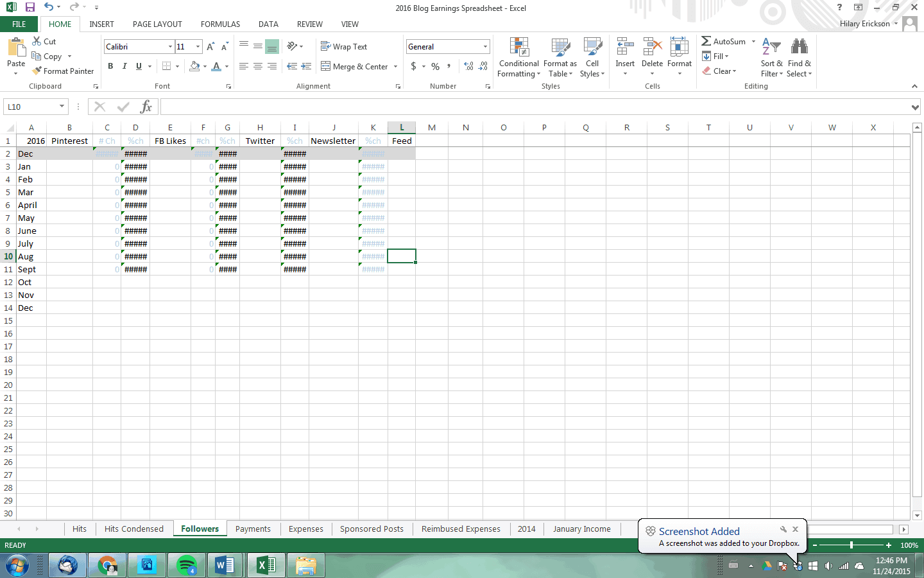Undo the last action
This screenshot has width=924, height=578.
pyautogui.click(x=49, y=7)
